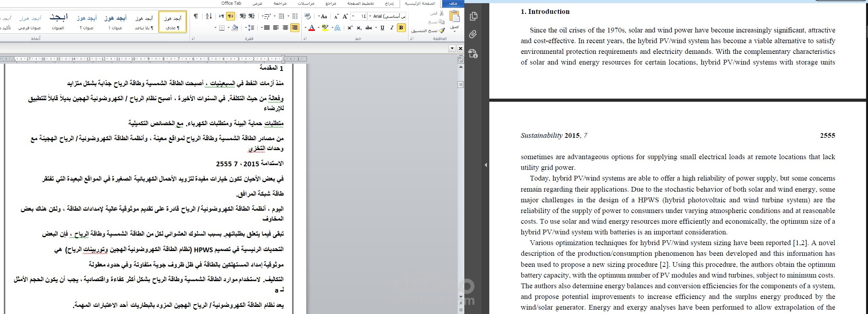The height and width of the screenshot is (314, 868).
Task: Open the underline style dropdown arrow
Action: point(376,28)
